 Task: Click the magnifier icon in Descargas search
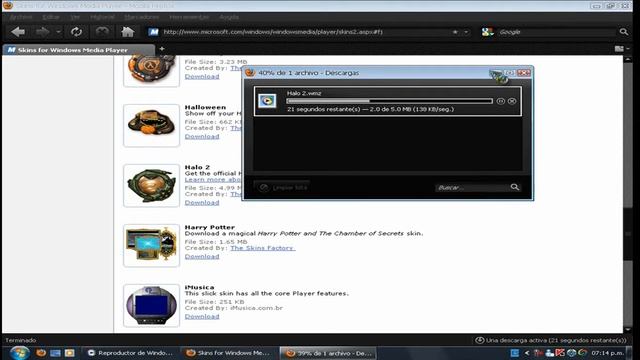515,187
